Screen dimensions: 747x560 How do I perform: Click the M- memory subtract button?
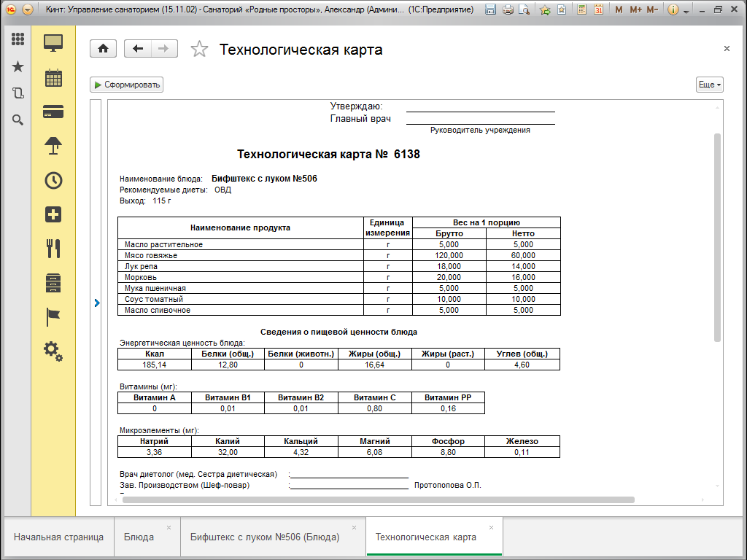click(653, 9)
